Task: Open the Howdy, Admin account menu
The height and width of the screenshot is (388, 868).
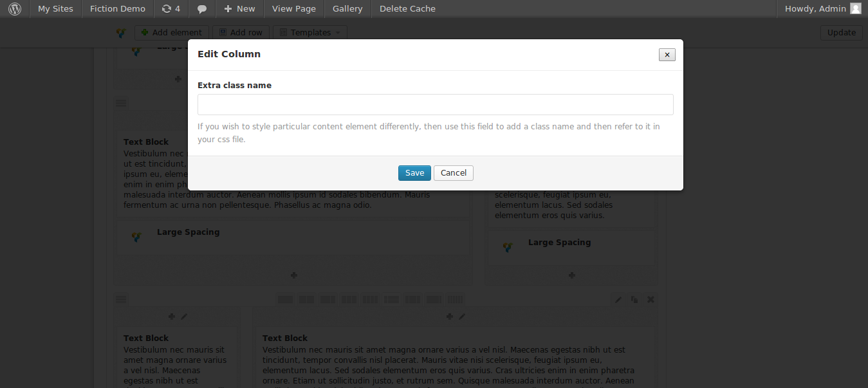Action: coord(822,8)
